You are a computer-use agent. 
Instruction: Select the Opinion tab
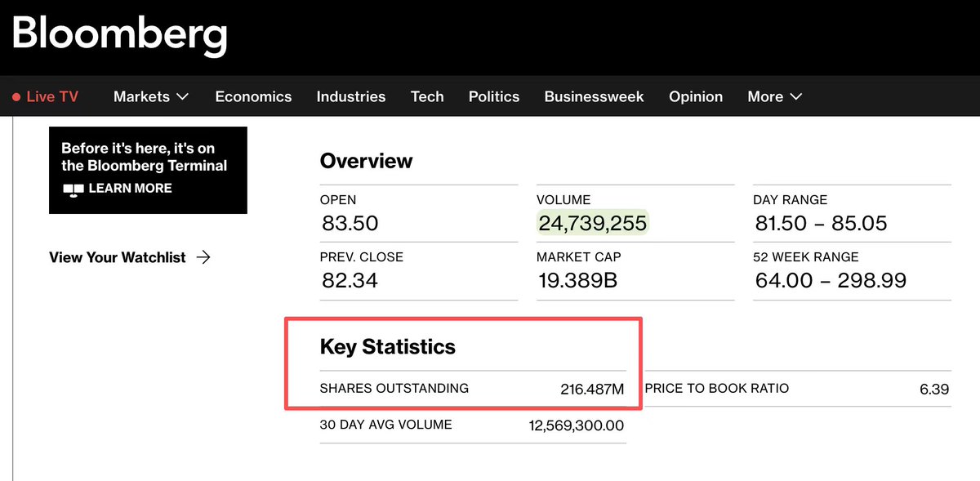point(696,96)
